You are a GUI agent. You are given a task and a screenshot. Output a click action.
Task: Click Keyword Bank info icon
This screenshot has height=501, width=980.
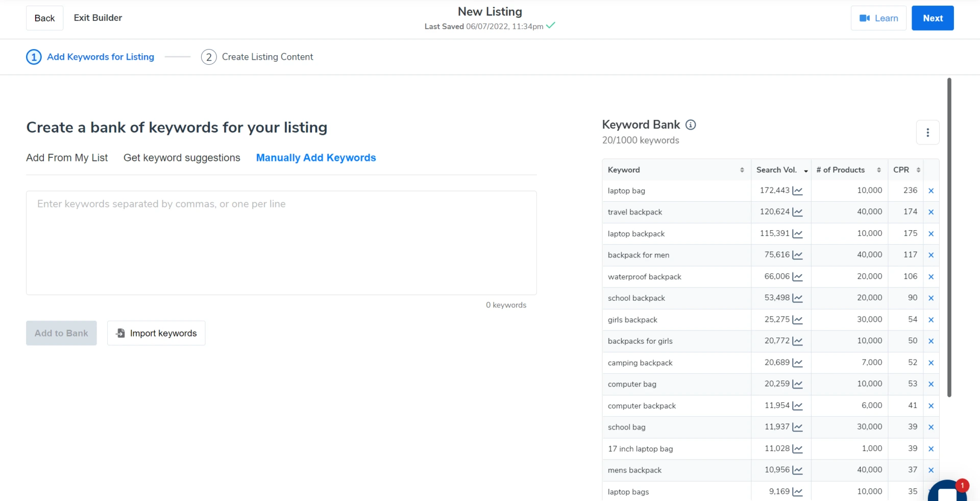click(691, 125)
